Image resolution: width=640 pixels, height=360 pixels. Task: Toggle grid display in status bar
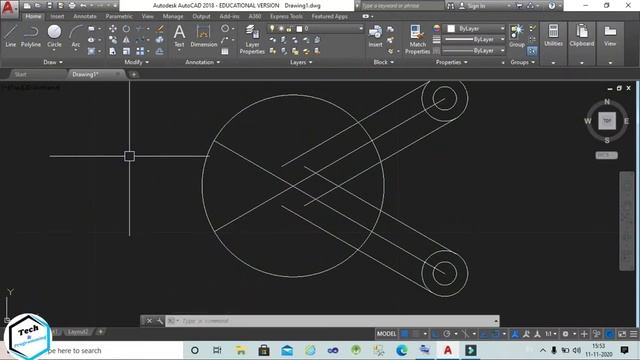404,334
